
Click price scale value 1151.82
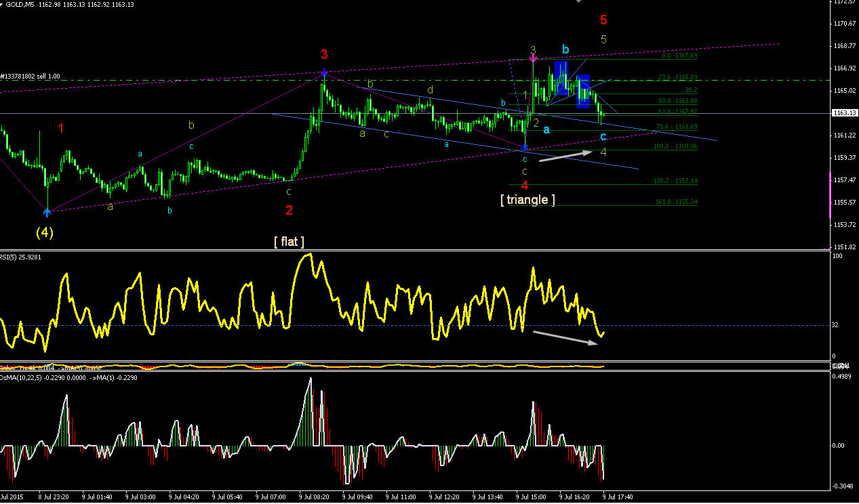click(x=845, y=247)
